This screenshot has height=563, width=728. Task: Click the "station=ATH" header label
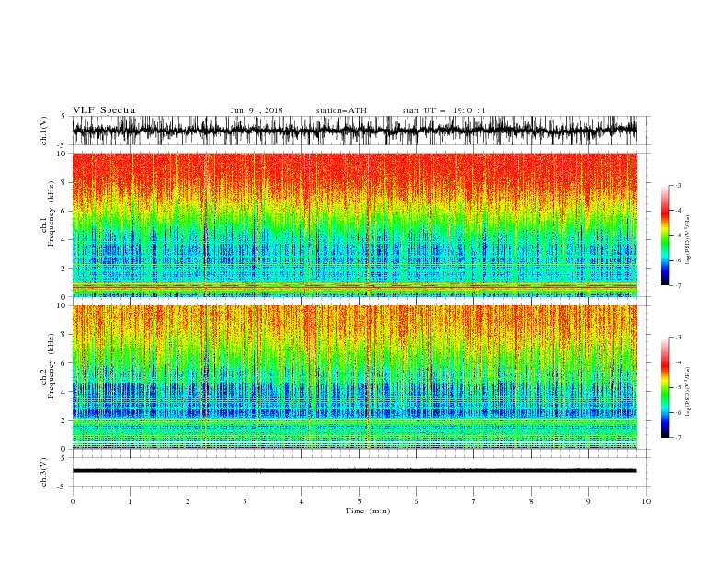[x=341, y=110]
